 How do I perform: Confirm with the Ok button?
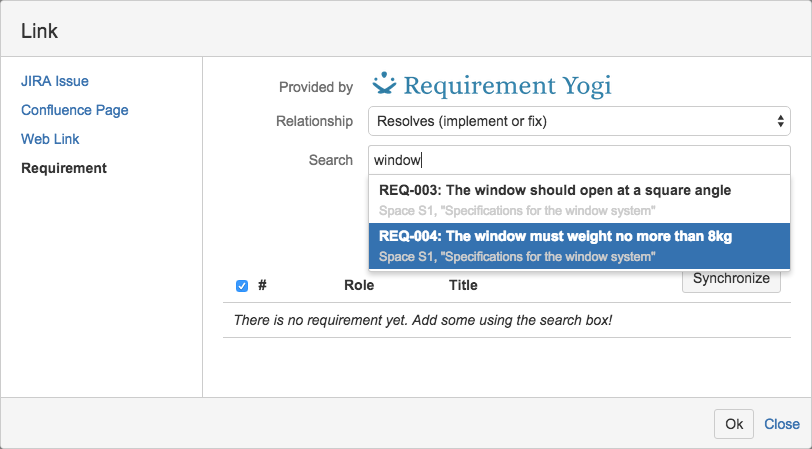734,424
